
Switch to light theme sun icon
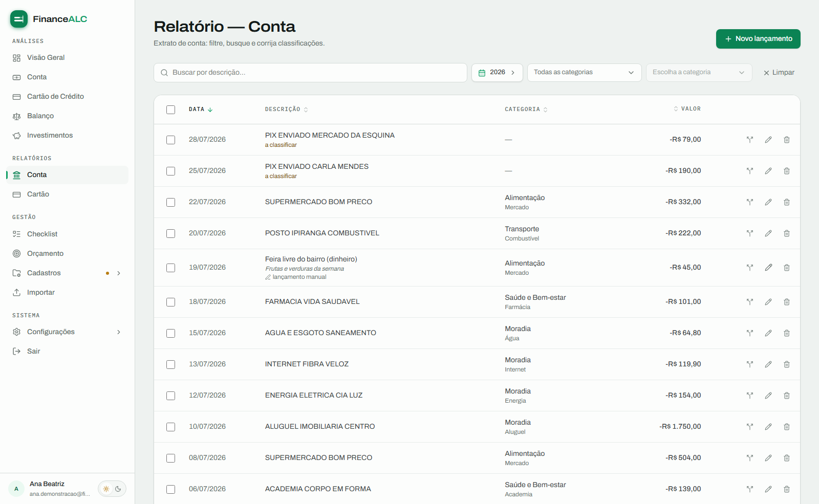click(106, 489)
